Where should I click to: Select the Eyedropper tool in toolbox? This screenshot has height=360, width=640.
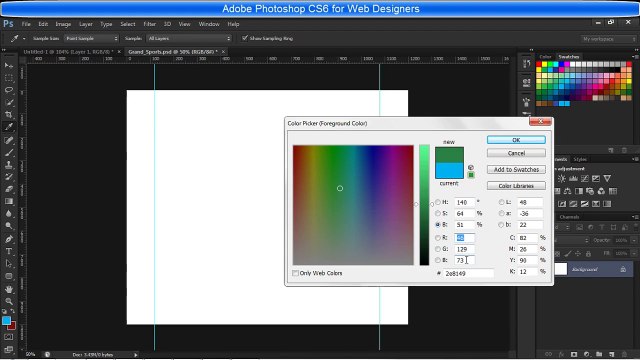pyautogui.click(x=9, y=127)
